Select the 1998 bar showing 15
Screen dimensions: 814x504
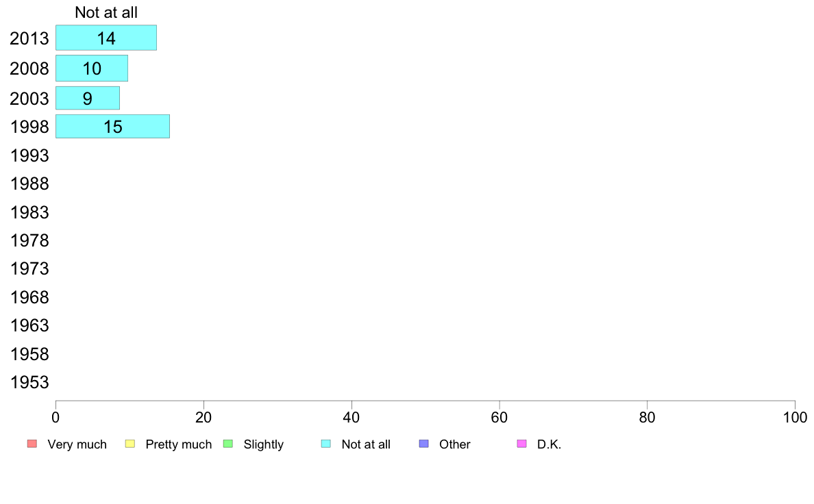[x=112, y=126]
